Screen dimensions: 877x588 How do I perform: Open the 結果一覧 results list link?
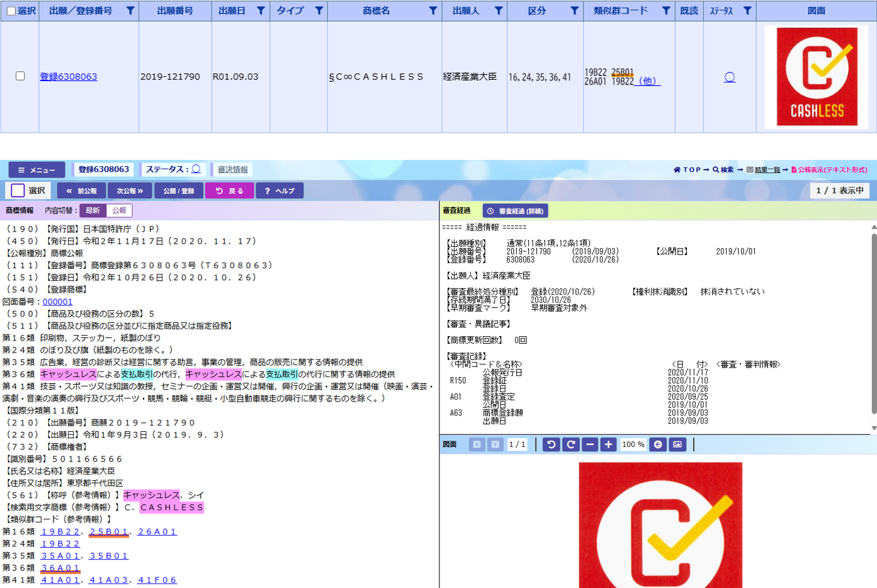[x=763, y=169]
